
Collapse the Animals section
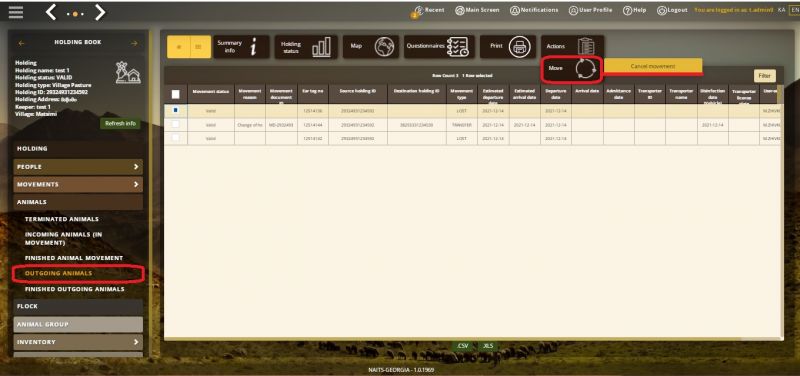point(78,202)
